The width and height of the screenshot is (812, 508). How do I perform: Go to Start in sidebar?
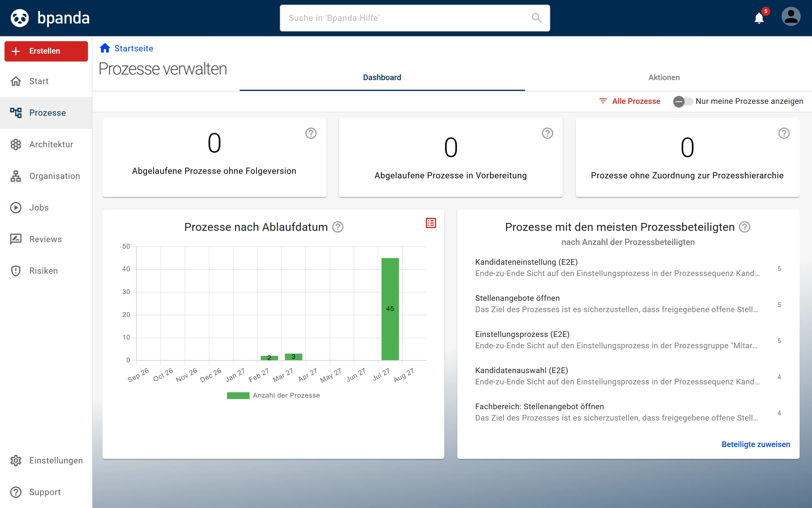[x=46, y=81]
